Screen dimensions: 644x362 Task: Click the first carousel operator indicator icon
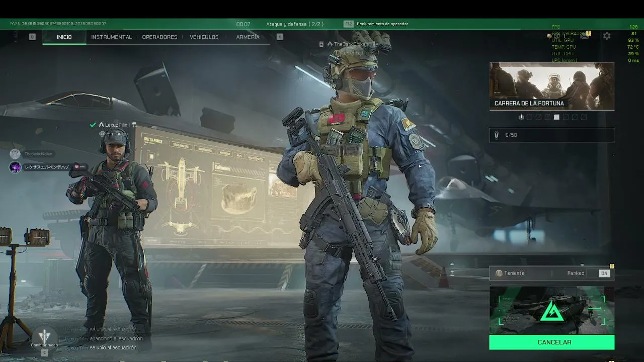tap(521, 117)
